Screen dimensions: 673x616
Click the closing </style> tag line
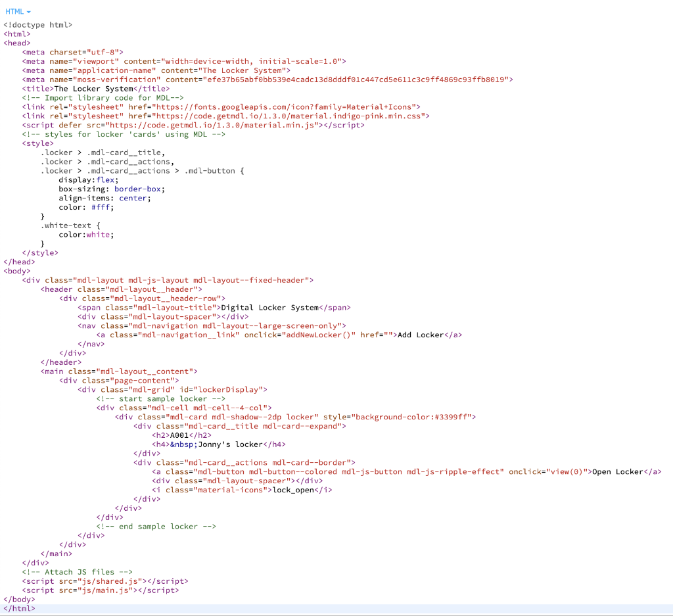click(40, 253)
